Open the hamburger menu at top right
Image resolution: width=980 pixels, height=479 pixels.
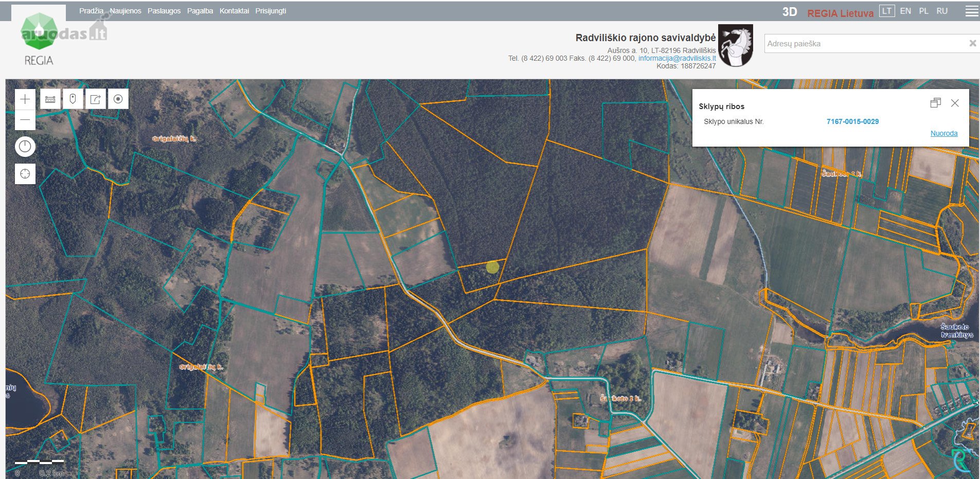[972, 11]
